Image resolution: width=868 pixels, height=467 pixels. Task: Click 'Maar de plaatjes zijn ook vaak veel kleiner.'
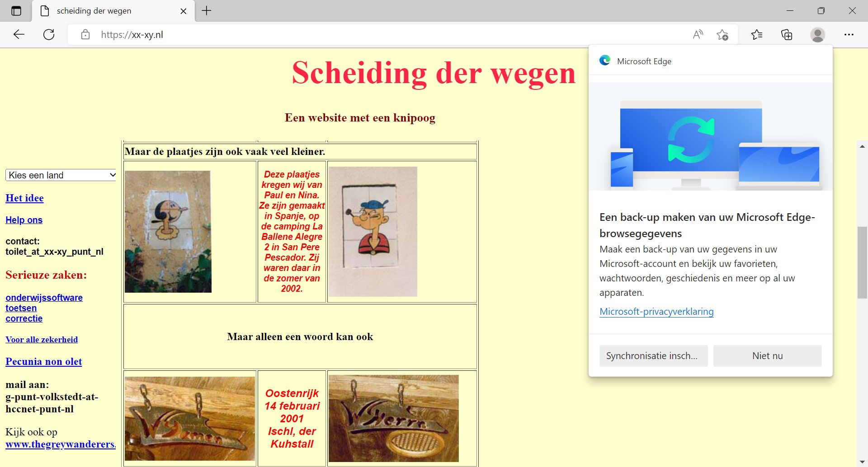point(225,151)
